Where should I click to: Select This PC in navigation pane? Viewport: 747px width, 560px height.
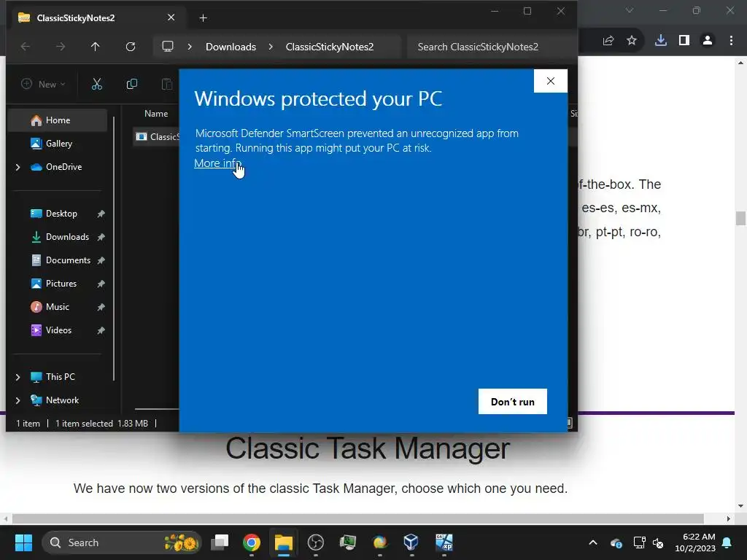click(x=60, y=377)
